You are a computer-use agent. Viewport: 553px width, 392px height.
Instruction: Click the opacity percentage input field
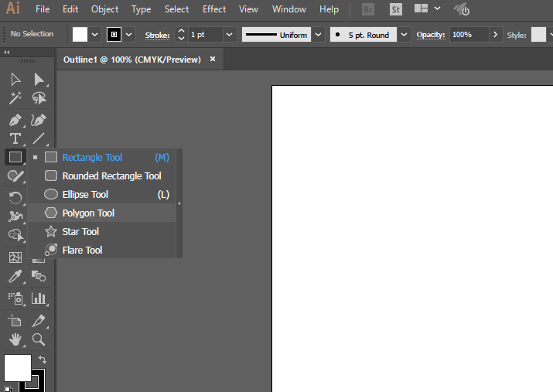pos(469,35)
